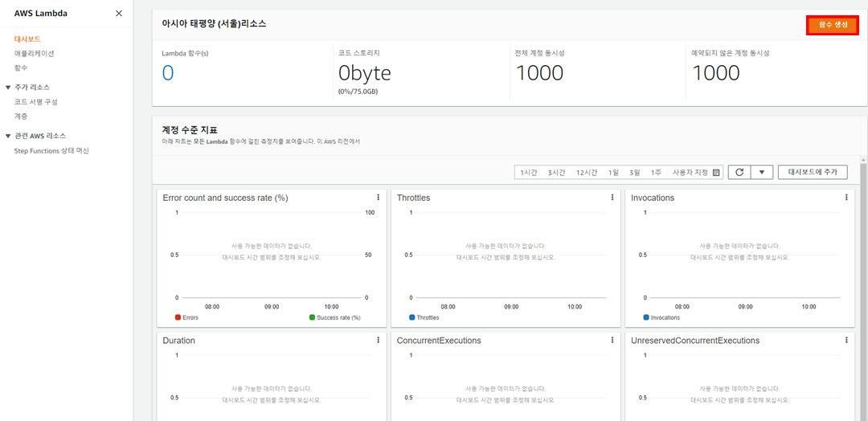Viewport: 868px width, 421px height.
Task: Open the Throttles chart options menu
Action: [612, 198]
